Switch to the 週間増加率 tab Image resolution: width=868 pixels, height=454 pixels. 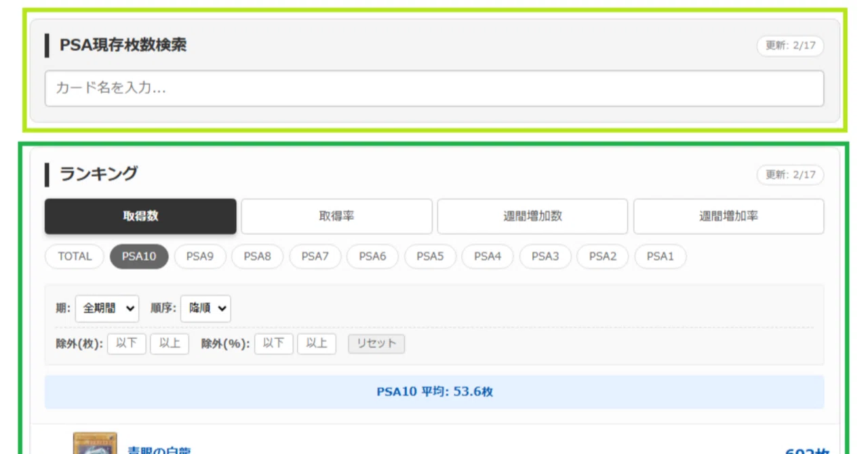[x=728, y=216]
